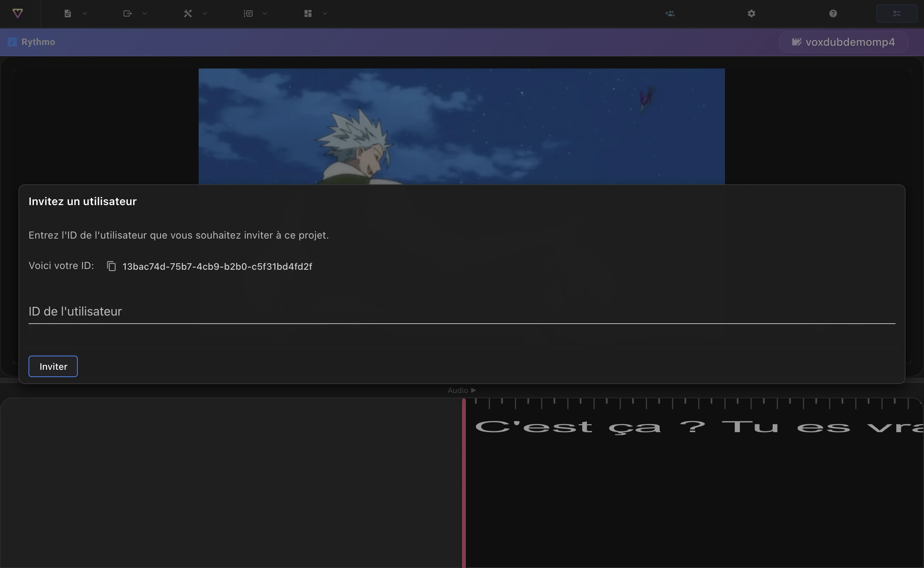Expand the chevron next to the export icon
This screenshot has height=568, width=924.
click(145, 13)
